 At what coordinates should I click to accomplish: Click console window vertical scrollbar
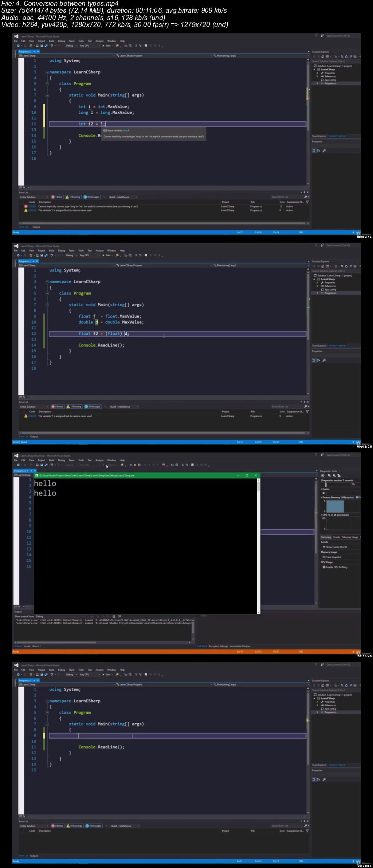point(259,546)
